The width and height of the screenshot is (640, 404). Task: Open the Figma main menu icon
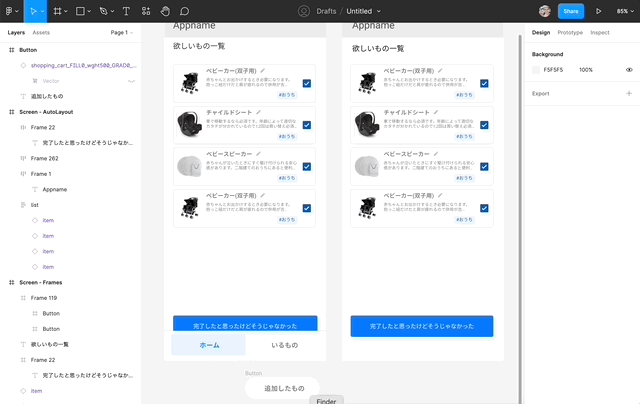[x=9, y=11]
